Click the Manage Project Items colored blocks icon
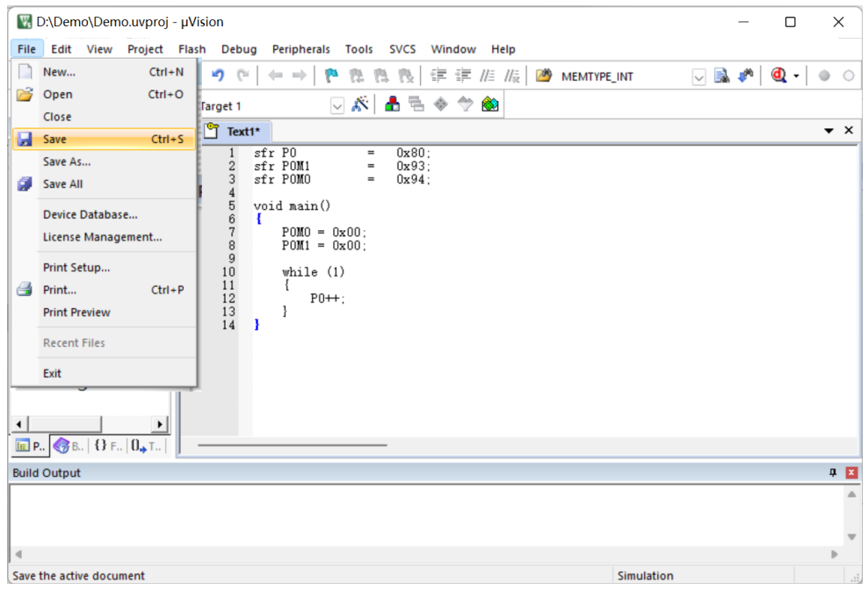The image size is (868, 590). pos(393,105)
